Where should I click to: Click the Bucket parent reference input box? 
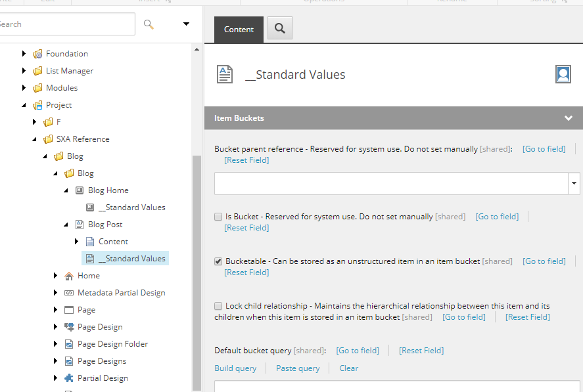(x=391, y=183)
